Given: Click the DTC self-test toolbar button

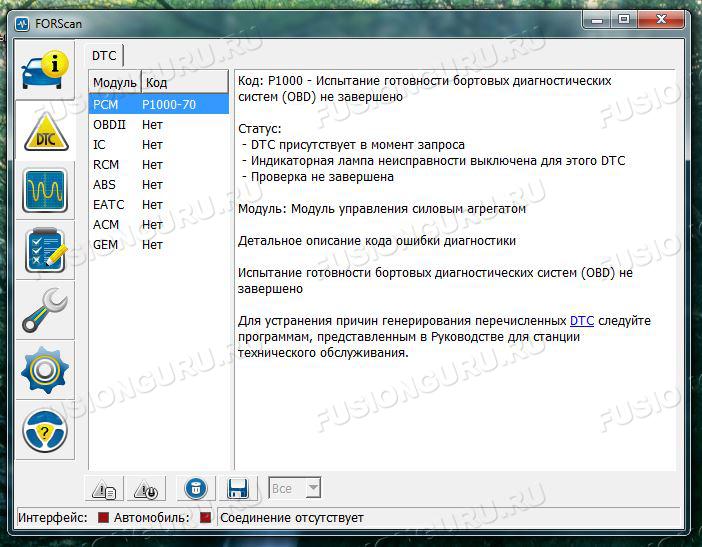Looking at the screenshot, I should click(x=146, y=488).
